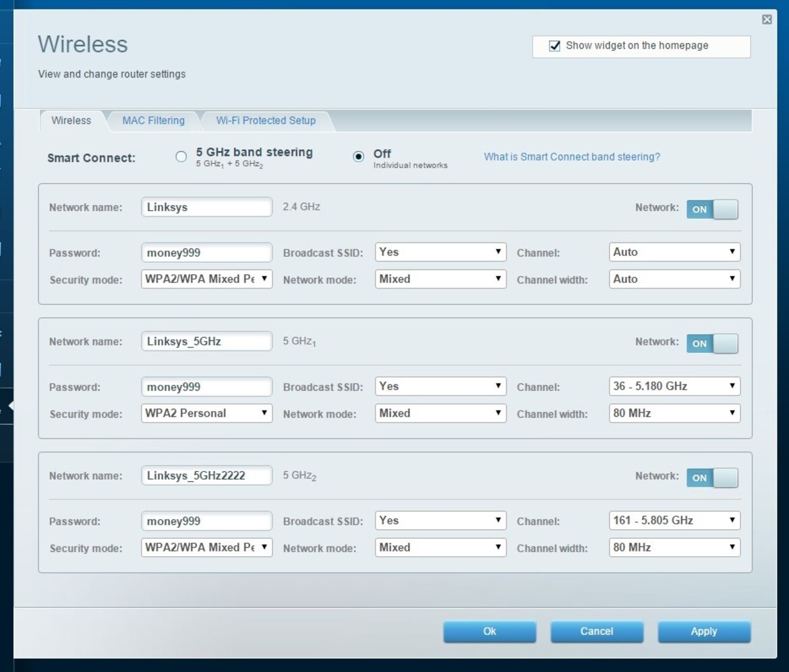Open WPA2 Personal security mode dropdown
The image size is (789, 672).
pyautogui.click(x=207, y=413)
